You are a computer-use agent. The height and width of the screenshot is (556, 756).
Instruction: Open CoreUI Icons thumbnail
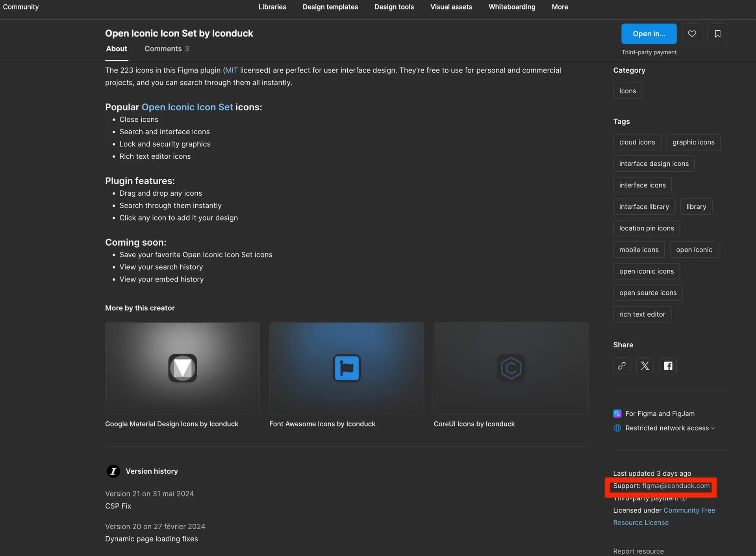511,368
